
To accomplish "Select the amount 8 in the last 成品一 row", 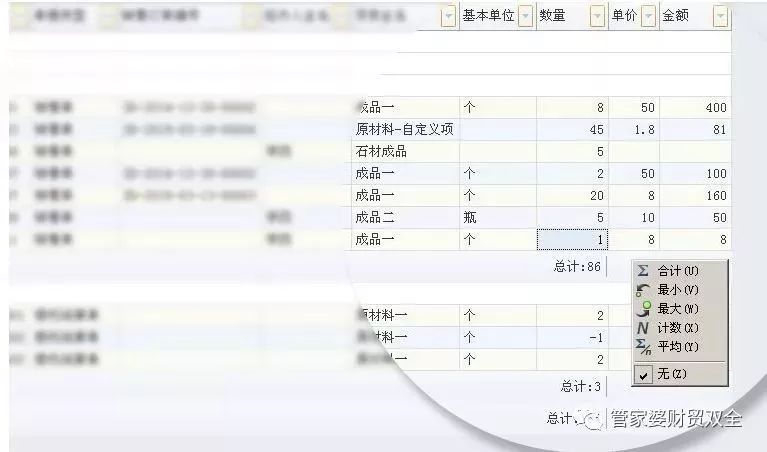I will (x=695, y=239).
